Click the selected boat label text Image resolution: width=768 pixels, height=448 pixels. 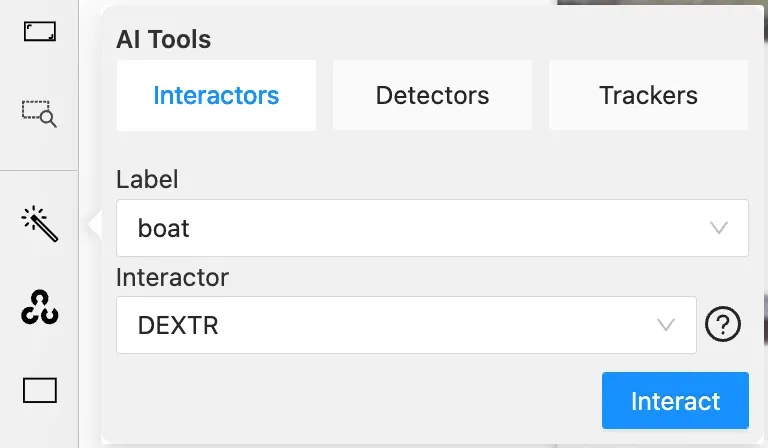pyautogui.click(x=164, y=228)
